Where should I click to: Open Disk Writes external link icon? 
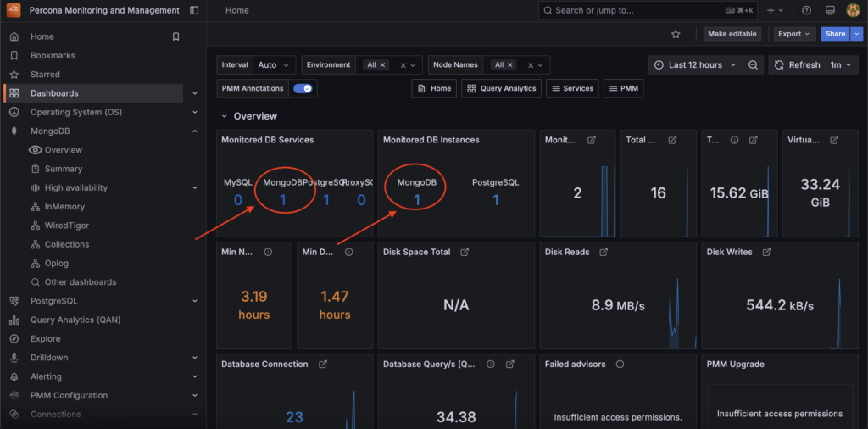(766, 252)
